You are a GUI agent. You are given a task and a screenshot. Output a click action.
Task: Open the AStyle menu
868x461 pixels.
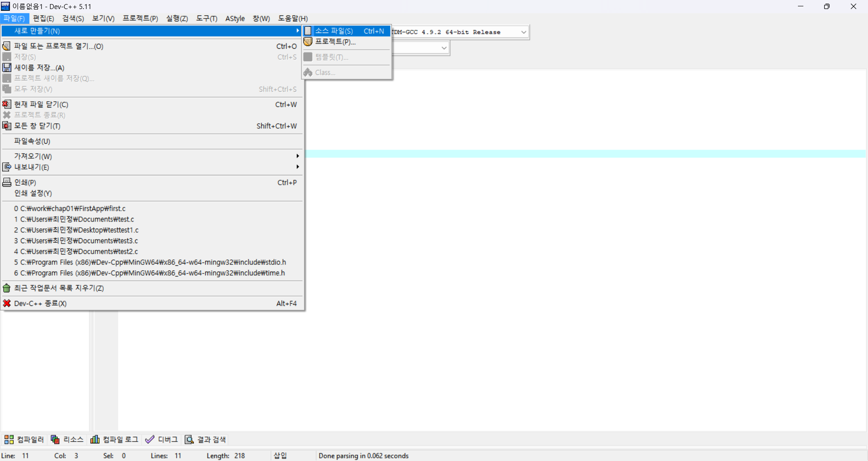click(x=235, y=19)
